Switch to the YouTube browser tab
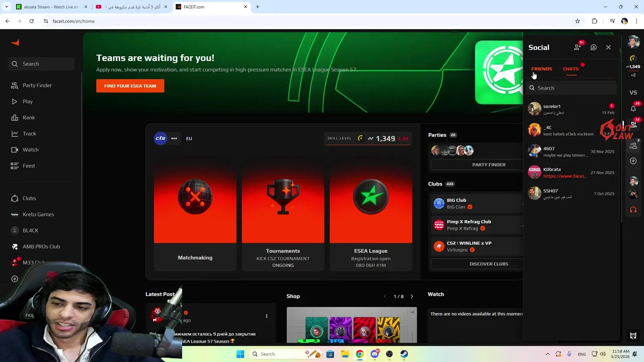The width and height of the screenshot is (644, 362). (131, 7)
